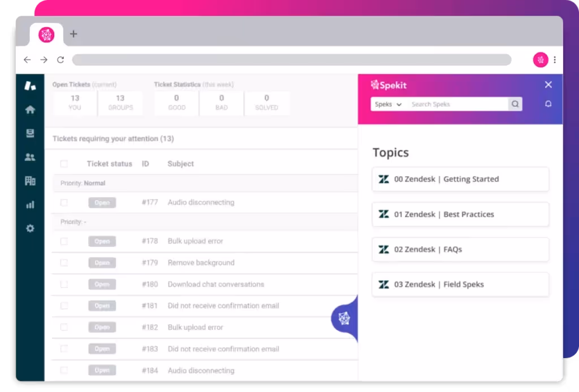This screenshot has height=392, width=579.
Task: Click the browser forward arrow
Action: 44,60
